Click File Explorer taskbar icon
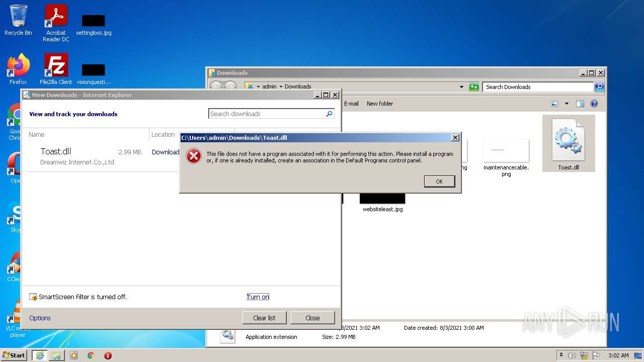Image resolution: width=644 pixels, height=362 pixels. [57, 355]
